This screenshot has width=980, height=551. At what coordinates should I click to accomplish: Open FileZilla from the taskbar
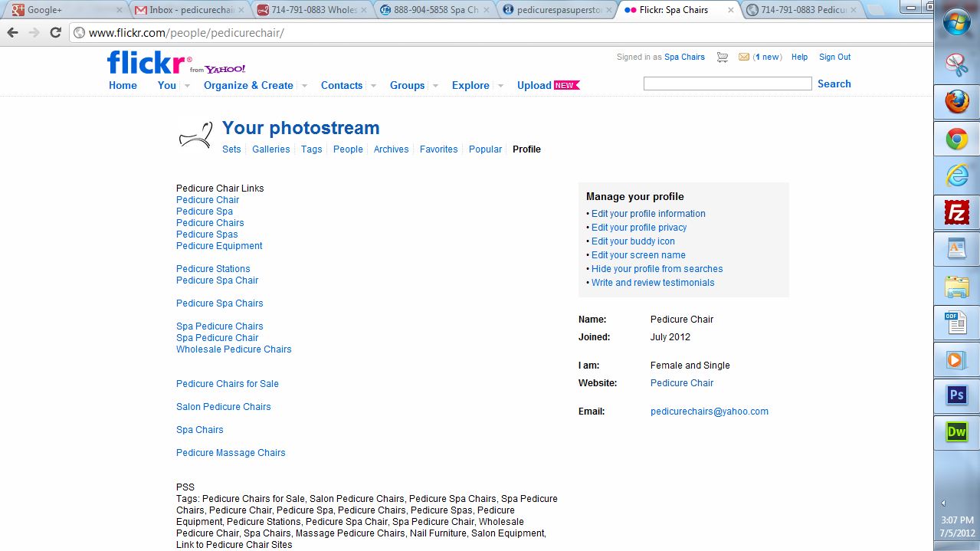pos(957,212)
